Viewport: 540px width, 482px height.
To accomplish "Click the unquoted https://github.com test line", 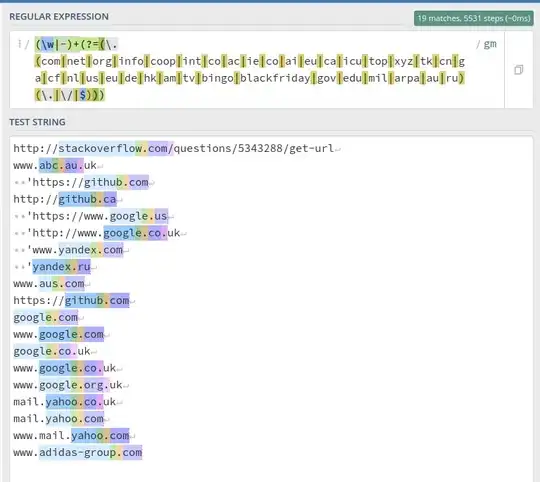I will tap(71, 300).
